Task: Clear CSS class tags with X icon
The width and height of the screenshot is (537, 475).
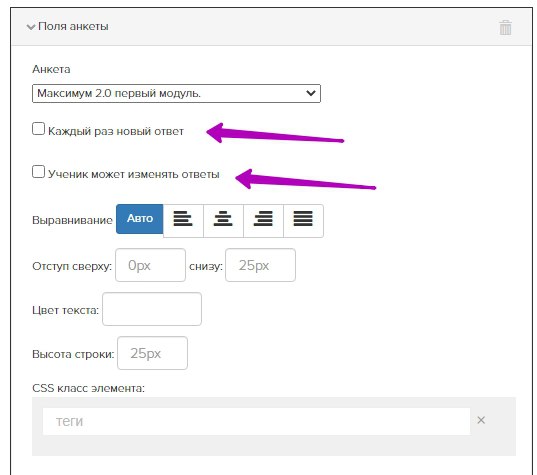Action: (481, 420)
